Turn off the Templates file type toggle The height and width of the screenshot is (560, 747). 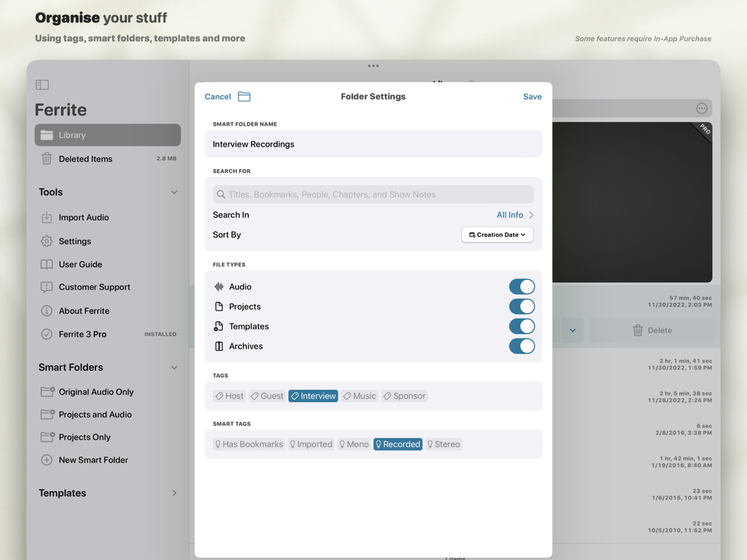tap(522, 326)
